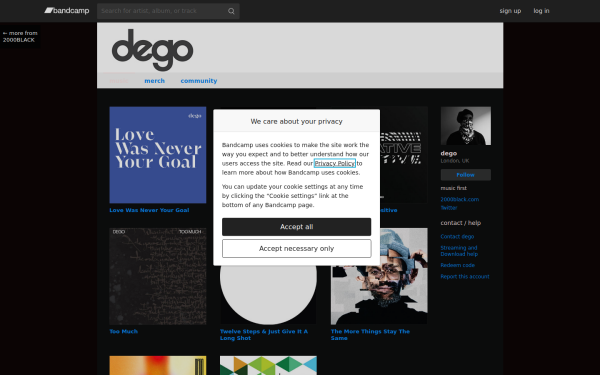Click the dego header logo
The image size is (600, 375).
(153, 50)
